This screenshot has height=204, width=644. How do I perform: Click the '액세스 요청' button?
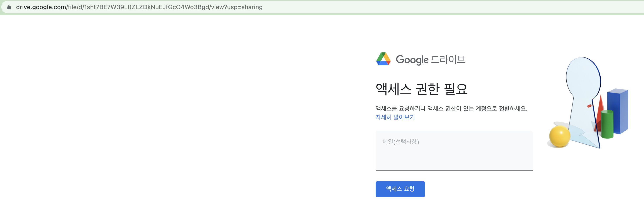[x=400, y=189]
